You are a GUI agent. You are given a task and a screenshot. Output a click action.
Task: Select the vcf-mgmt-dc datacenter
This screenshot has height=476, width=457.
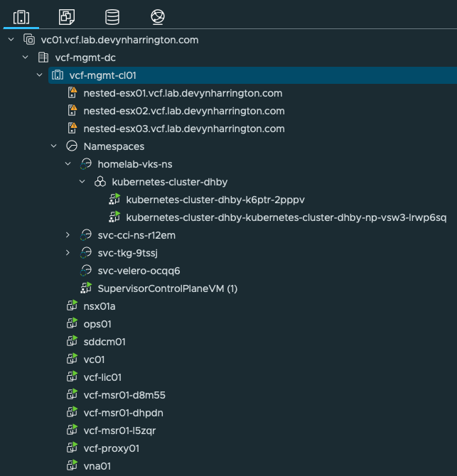85,58
